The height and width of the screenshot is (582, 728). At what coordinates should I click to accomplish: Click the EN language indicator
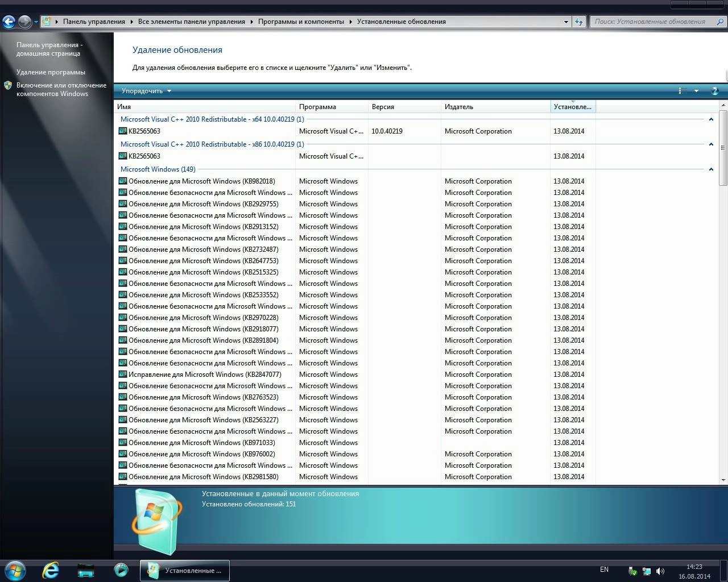tap(604, 569)
